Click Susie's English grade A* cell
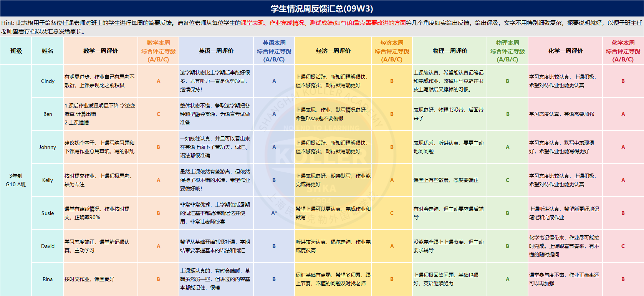 [274, 213]
